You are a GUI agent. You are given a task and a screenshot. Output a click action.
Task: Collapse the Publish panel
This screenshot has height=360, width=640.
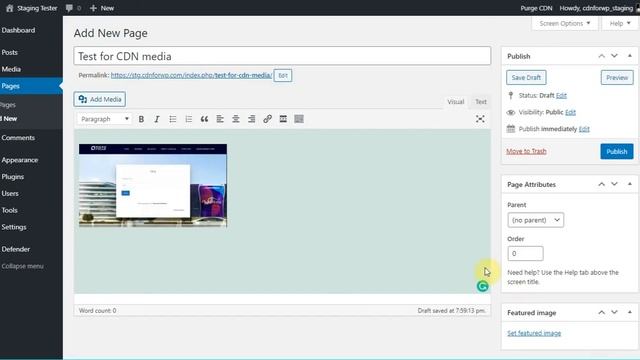(x=630, y=56)
